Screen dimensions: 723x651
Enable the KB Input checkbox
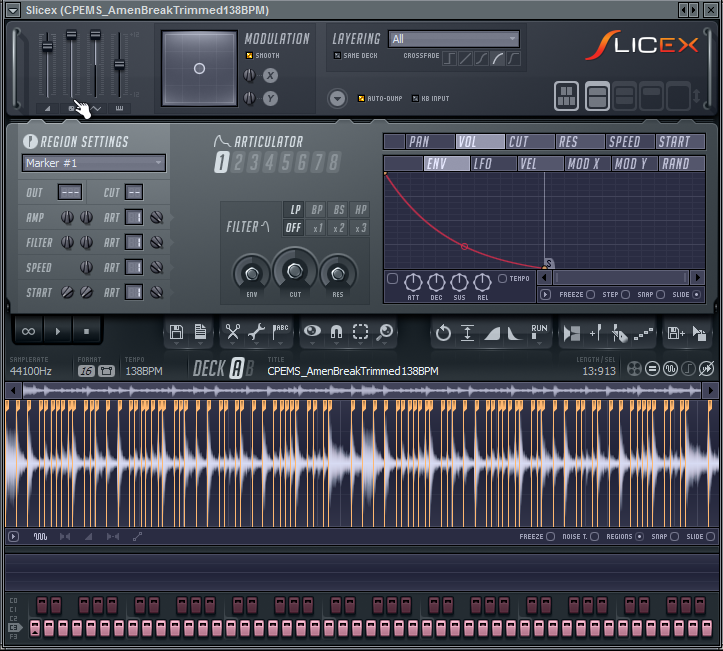(x=415, y=98)
